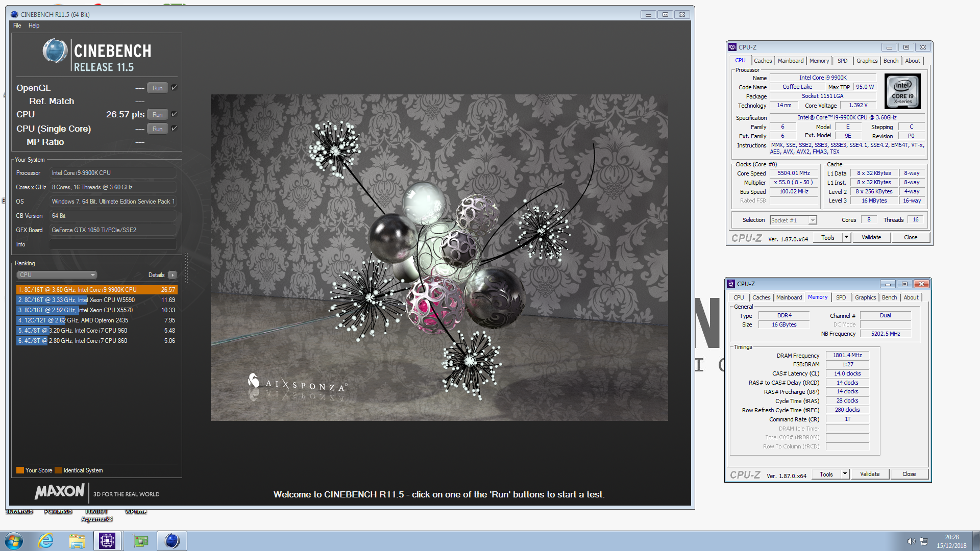The image size is (980, 551).
Task: Switch to Graphics tab in upper CPU-Z
Action: (x=867, y=61)
